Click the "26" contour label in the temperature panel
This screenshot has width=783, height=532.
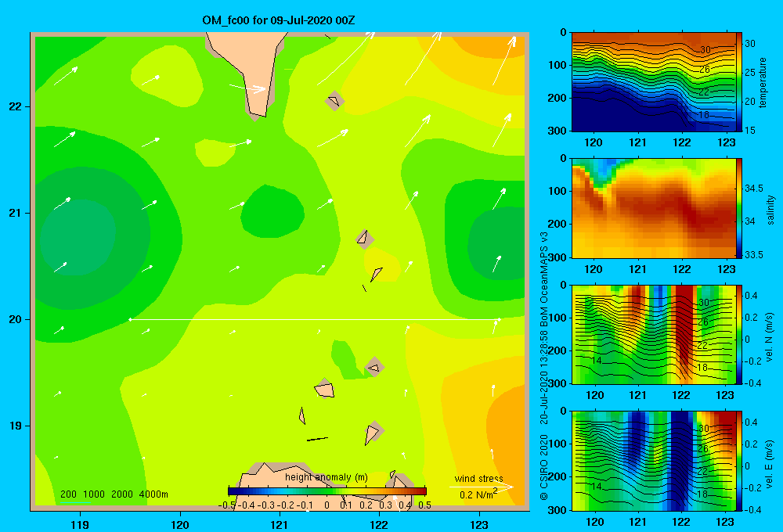[705, 70]
